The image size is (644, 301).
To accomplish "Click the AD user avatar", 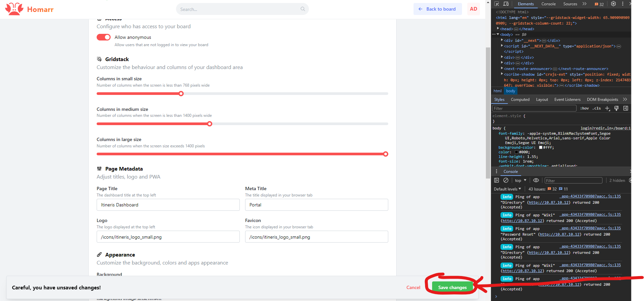I will (473, 9).
